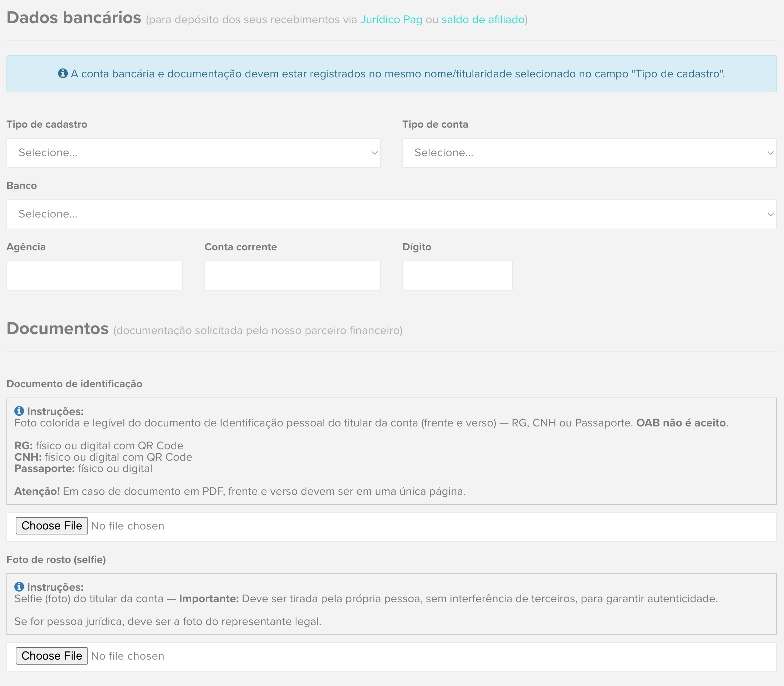This screenshot has width=784, height=686.
Task: Click the selfie "No file chosen" text
Action: (x=128, y=656)
